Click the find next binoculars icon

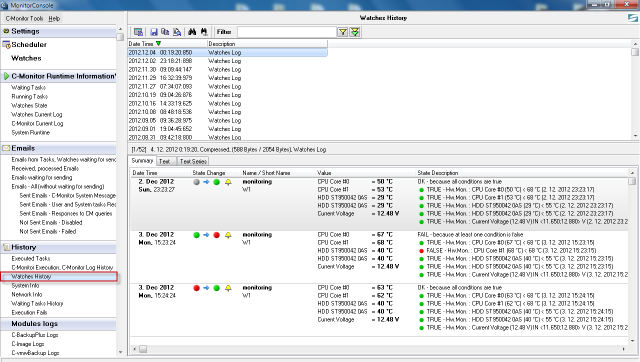click(204, 32)
